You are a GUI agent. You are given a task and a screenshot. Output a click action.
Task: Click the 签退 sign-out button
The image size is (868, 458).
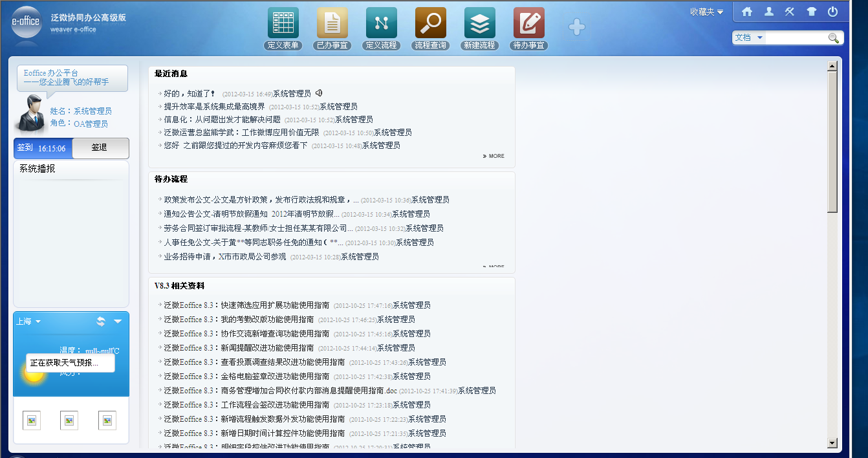point(100,148)
